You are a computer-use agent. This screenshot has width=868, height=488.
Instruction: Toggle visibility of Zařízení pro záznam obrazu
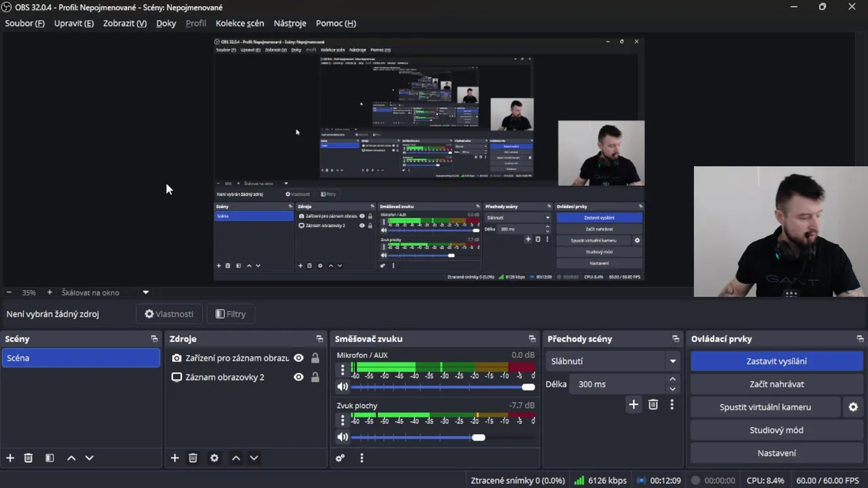pyautogui.click(x=298, y=358)
